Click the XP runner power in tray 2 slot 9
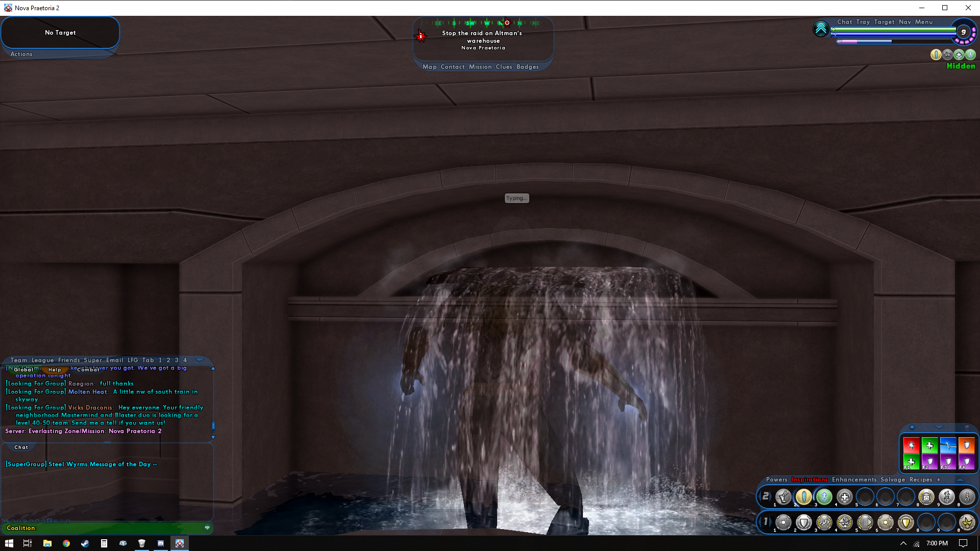Screen dimensions: 980x551 pyautogui.click(x=947, y=496)
